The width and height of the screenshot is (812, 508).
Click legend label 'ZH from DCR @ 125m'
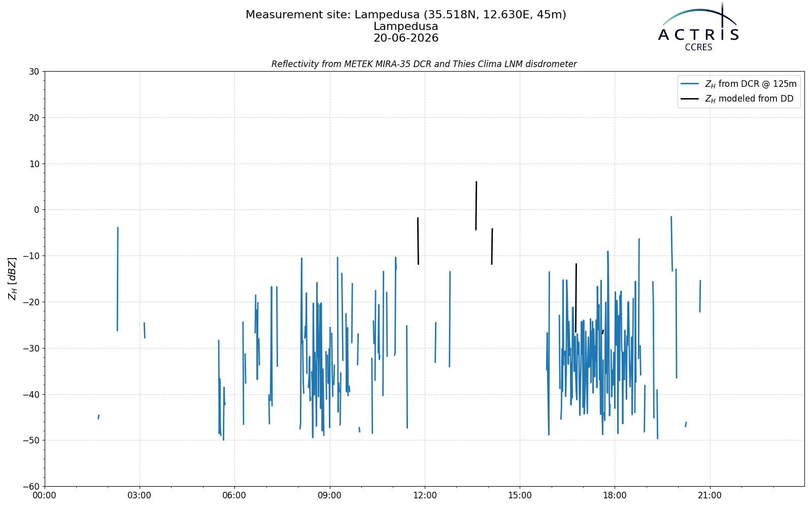click(x=751, y=84)
